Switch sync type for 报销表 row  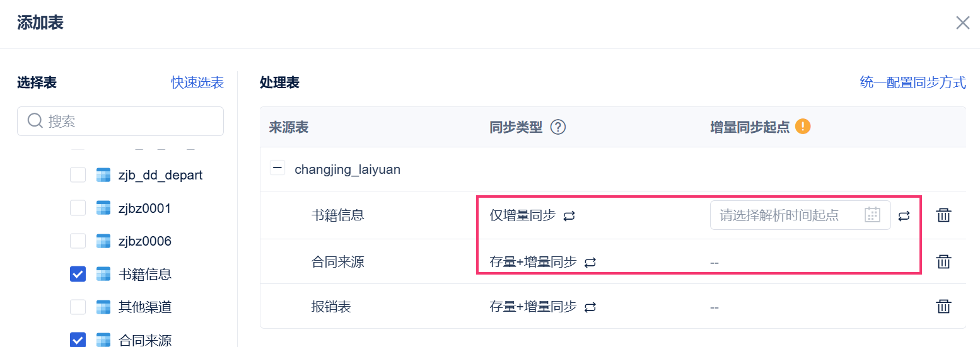click(590, 307)
